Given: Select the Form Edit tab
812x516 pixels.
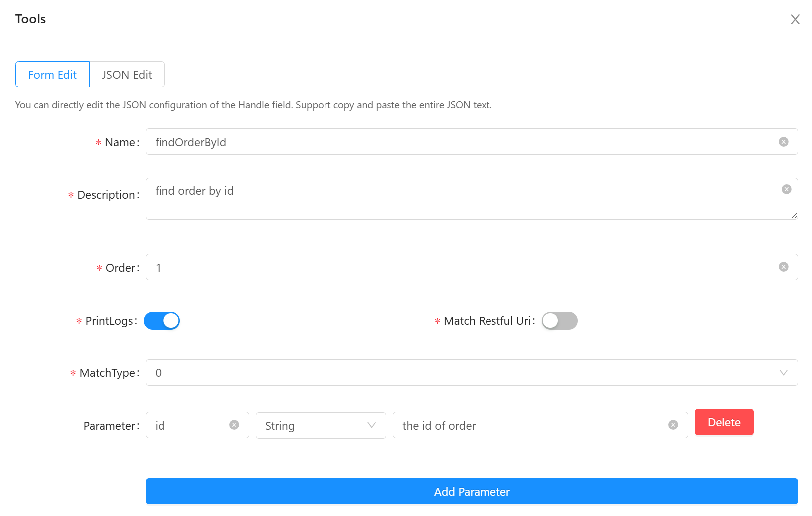Looking at the screenshot, I should point(52,75).
